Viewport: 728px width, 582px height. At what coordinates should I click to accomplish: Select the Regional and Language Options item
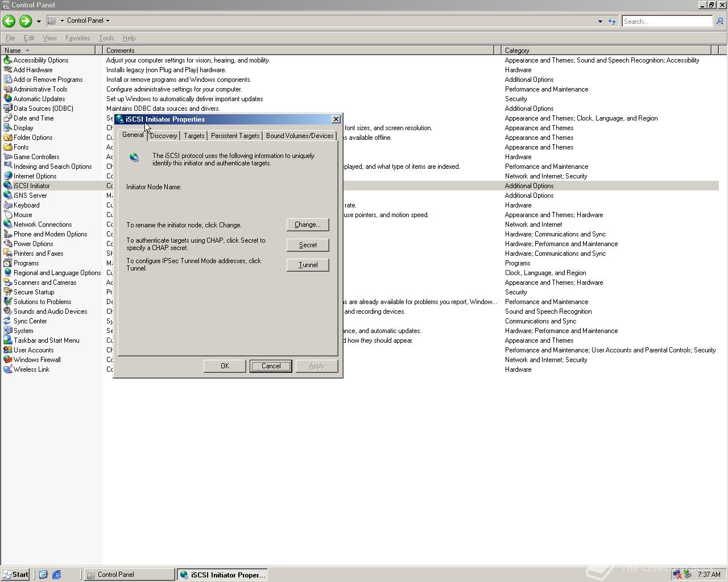tap(52, 273)
